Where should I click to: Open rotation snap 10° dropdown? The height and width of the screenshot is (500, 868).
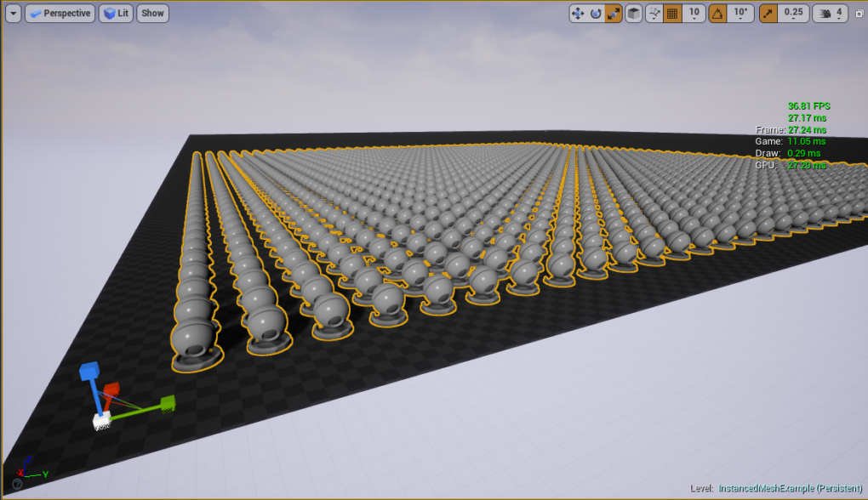(740, 14)
